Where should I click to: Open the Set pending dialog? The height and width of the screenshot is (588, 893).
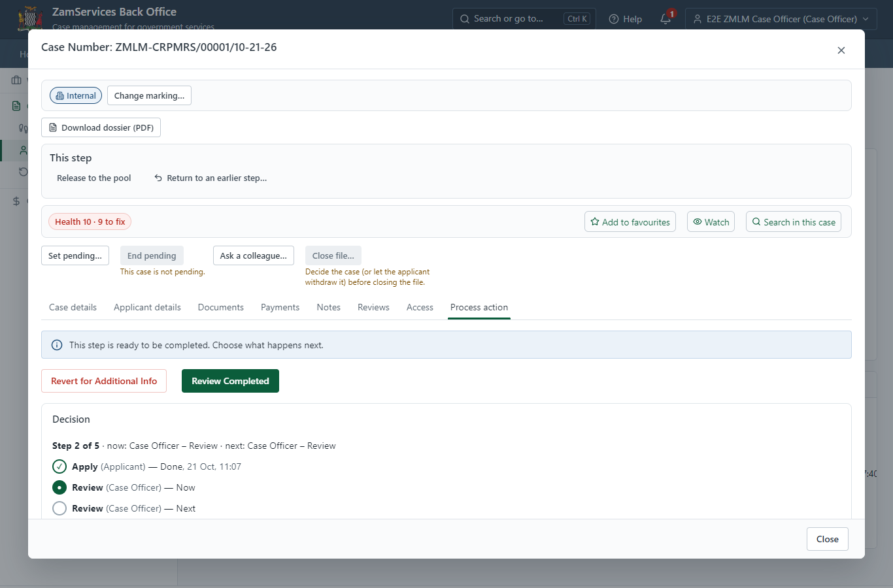click(x=75, y=255)
